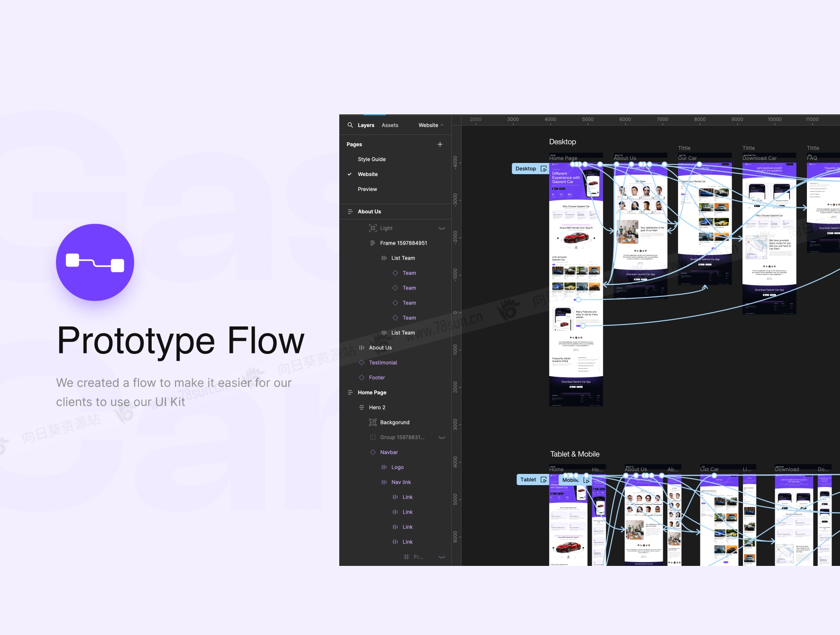840x635 pixels.
Task: Click the Our Car frame label
Action: [x=687, y=158]
